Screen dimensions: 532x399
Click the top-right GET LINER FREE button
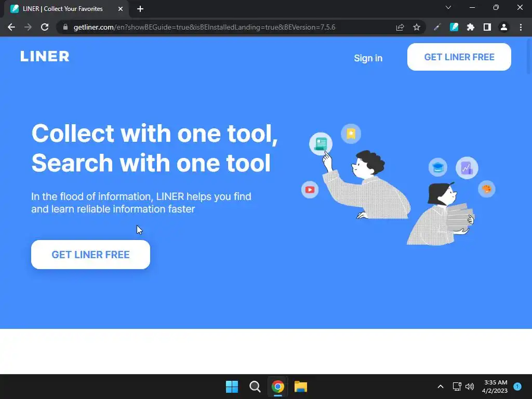[x=459, y=57]
